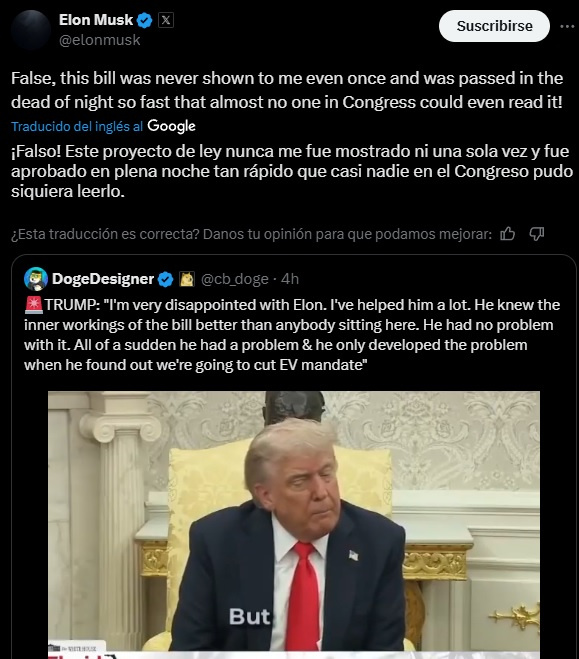The width and height of the screenshot is (579, 659).
Task: Click Elon Musk's blue verified badge
Action: pos(145,20)
